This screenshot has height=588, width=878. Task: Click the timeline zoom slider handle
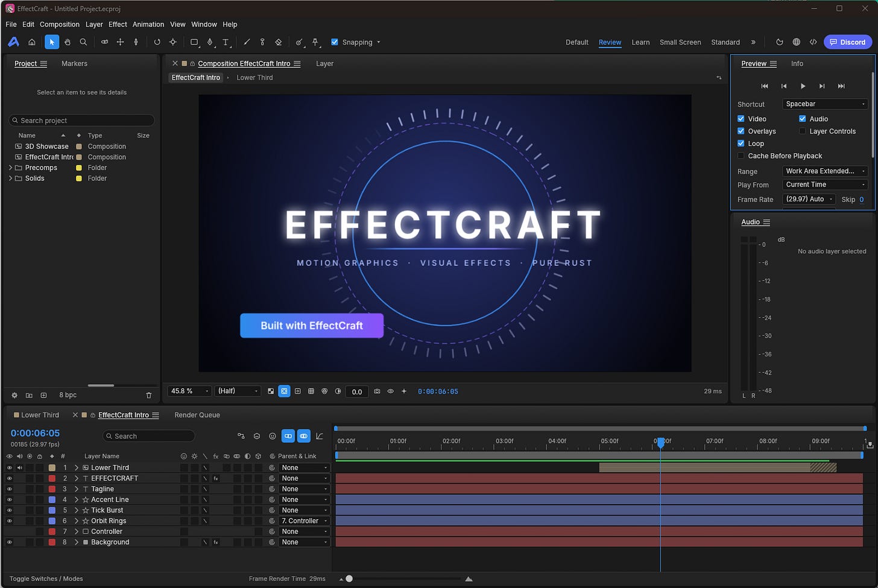click(x=349, y=579)
